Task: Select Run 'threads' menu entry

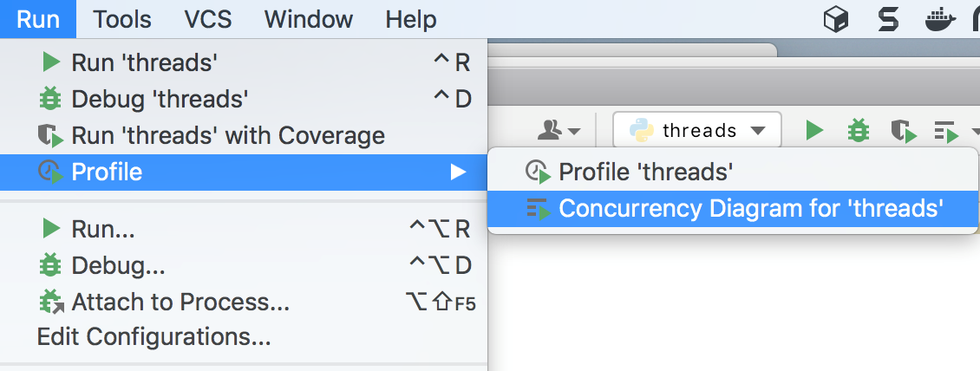Action: pyautogui.click(x=144, y=62)
